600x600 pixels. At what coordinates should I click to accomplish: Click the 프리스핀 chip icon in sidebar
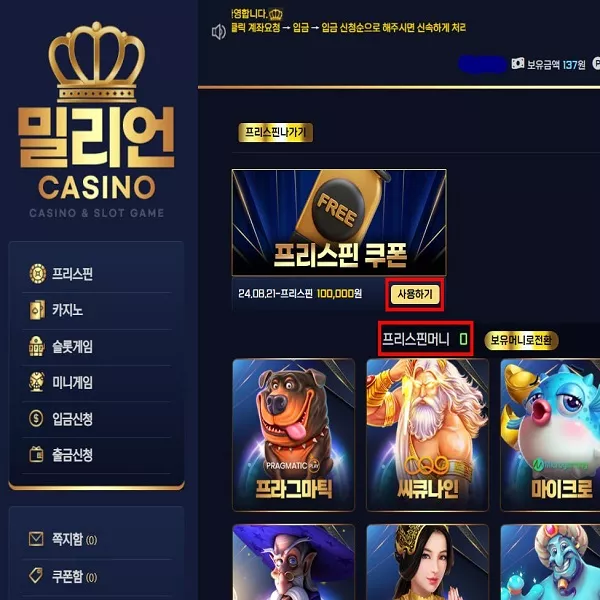[x=38, y=274]
